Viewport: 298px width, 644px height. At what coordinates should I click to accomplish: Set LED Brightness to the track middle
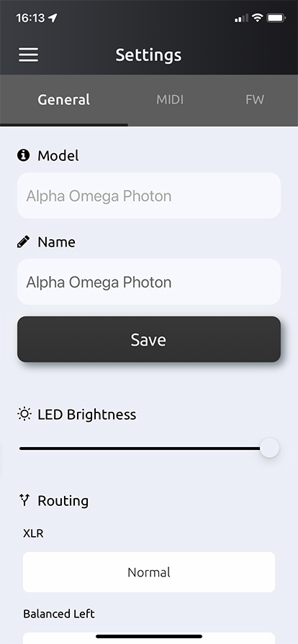pyautogui.click(x=145, y=448)
